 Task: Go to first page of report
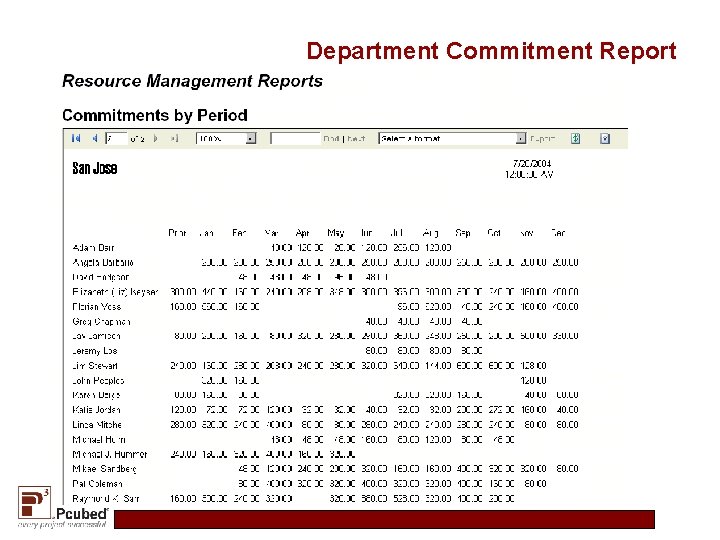tap(76, 138)
